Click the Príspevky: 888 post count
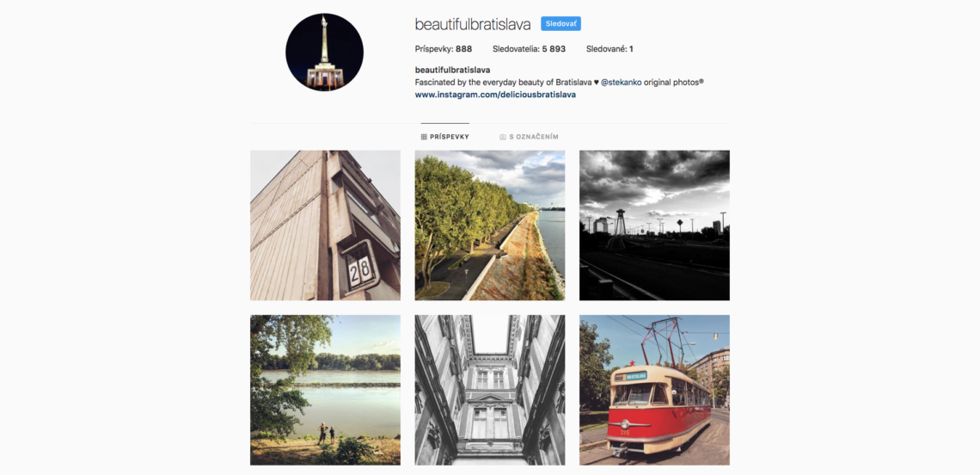This screenshot has height=475, width=980. click(443, 49)
